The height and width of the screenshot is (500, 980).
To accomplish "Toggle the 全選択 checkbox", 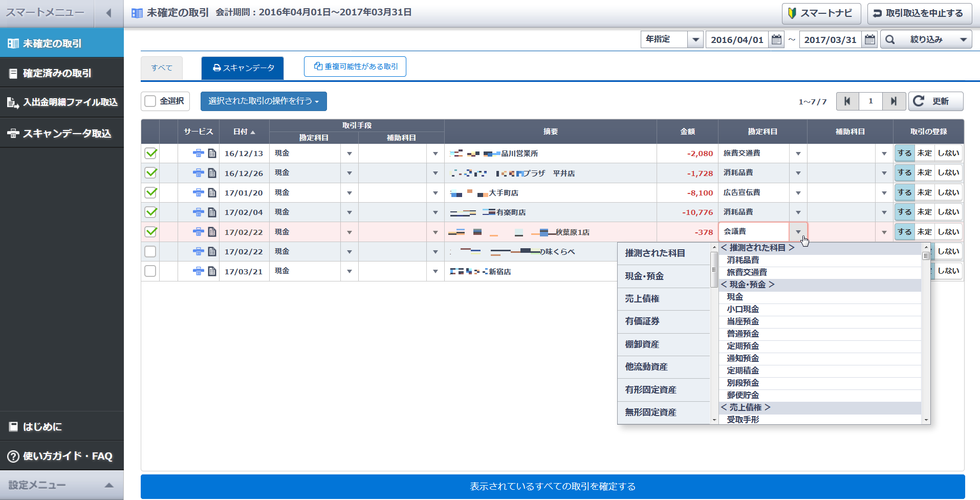I will click(150, 101).
